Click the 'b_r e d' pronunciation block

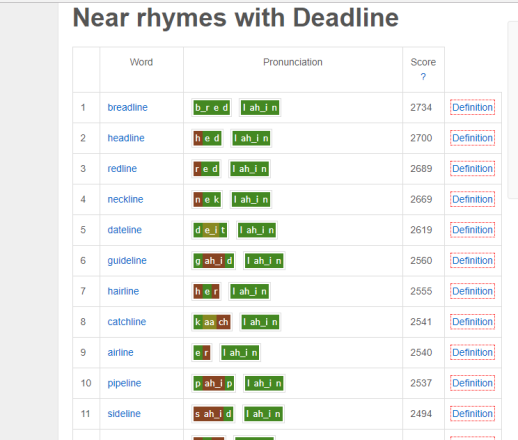point(212,108)
